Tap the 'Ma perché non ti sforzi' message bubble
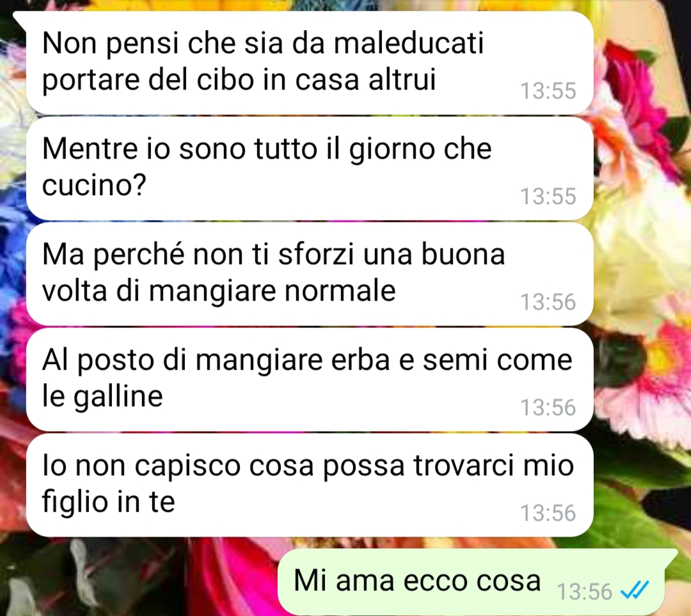This screenshot has height=616, width=691. tap(310, 274)
